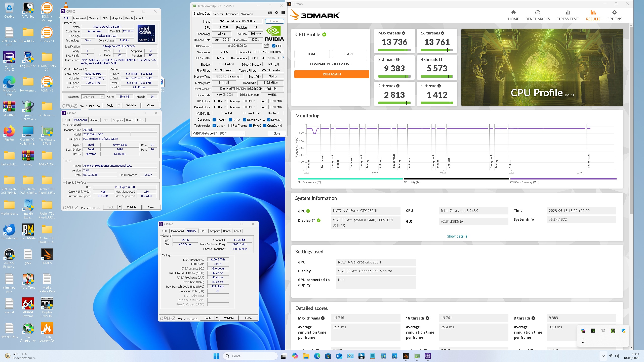
Task: Toggle the Ray Tracing checkbox in GPU-Z
Action: click(x=230, y=126)
